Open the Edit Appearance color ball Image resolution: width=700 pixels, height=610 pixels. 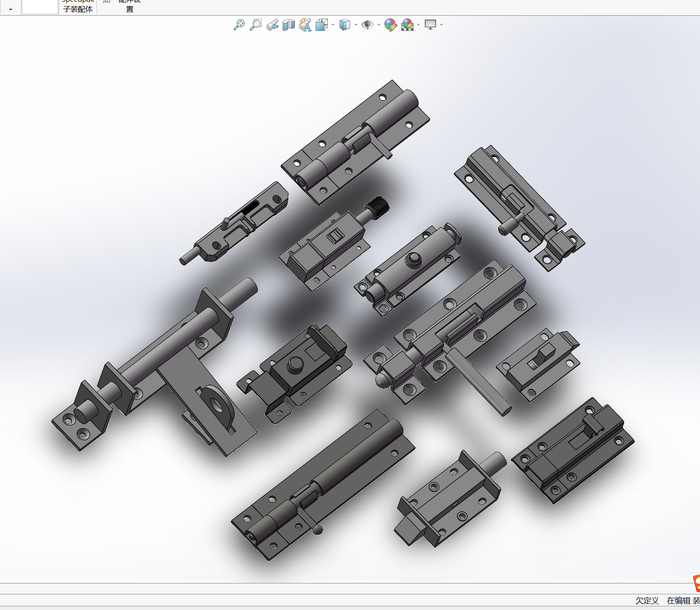390,25
